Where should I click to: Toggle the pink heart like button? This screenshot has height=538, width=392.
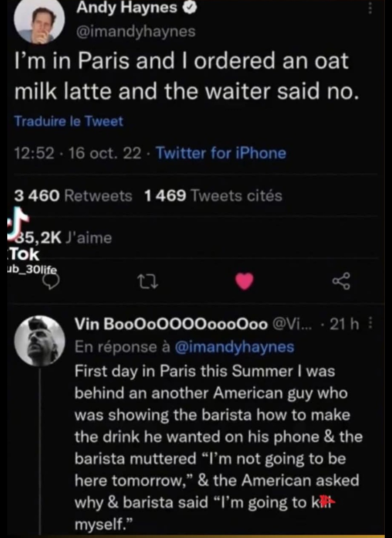244,281
